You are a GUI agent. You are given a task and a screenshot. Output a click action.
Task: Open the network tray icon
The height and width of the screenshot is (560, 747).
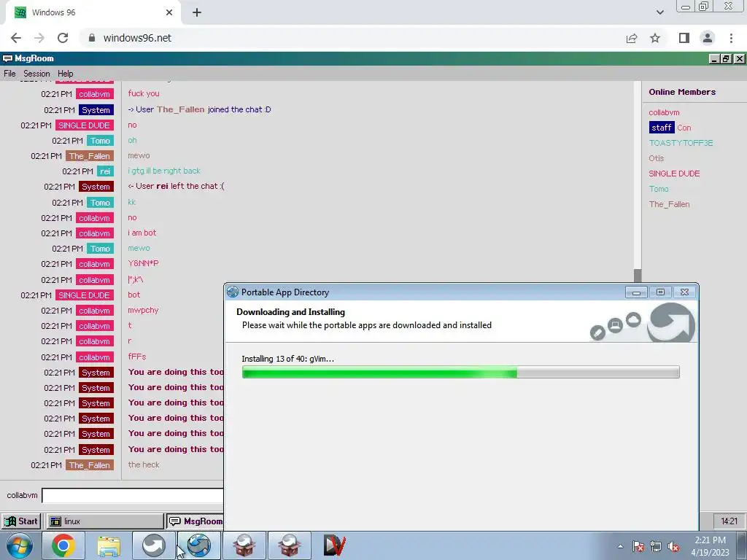pyautogui.click(x=656, y=546)
